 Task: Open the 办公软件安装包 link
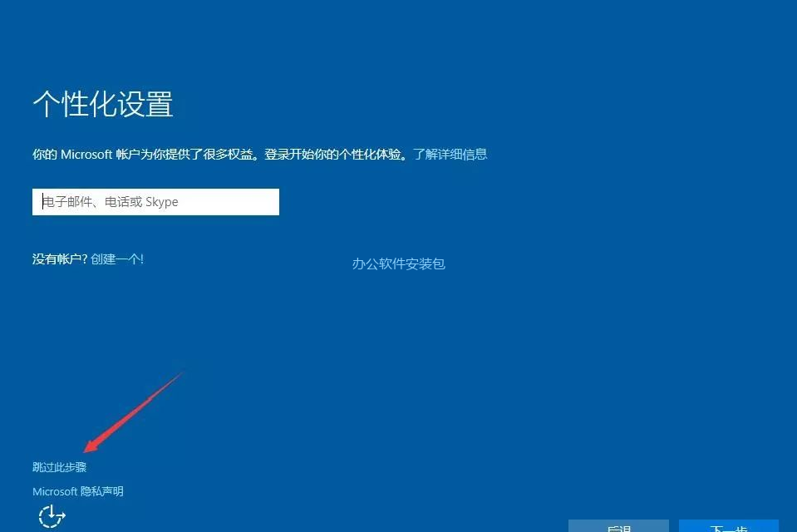[397, 264]
